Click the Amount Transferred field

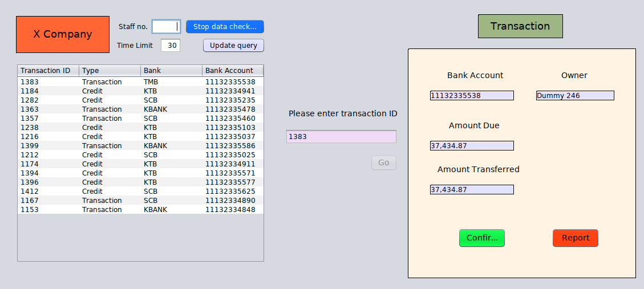[x=472, y=190]
